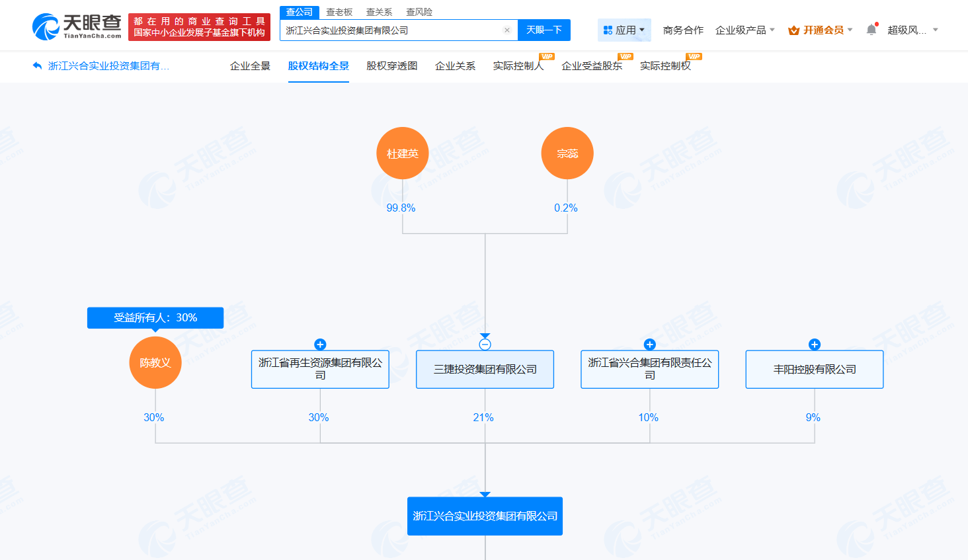The image size is (968, 560).
Task: Expand 浙江省再生资源集团有限公司 shareholders
Action: point(320,344)
